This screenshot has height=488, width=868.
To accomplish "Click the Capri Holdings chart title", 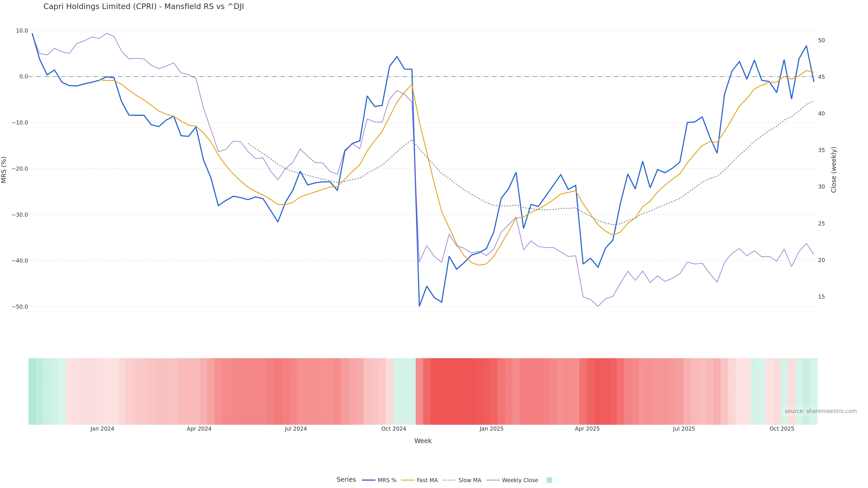I will click(144, 7).
